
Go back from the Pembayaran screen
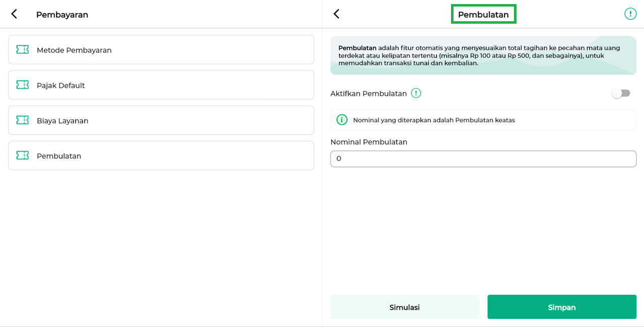[x=14, y=14]
